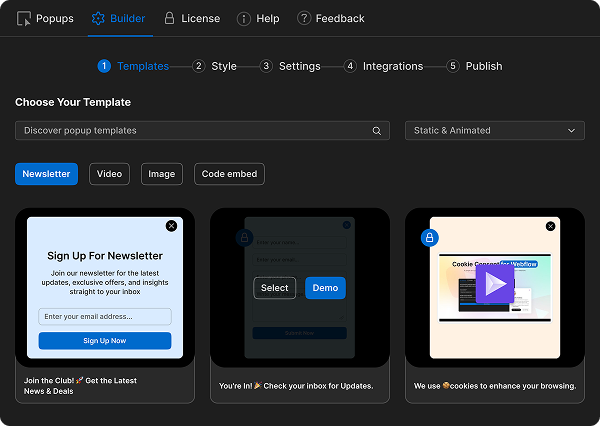
Task: Open the Help page
Action: pyautogui.click(x=258, y=18)
